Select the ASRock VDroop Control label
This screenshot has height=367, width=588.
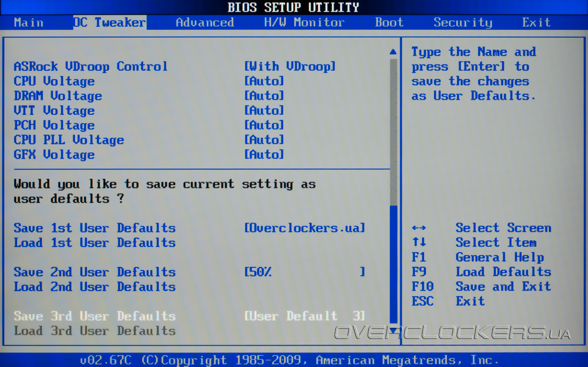(x=90, y=66)
